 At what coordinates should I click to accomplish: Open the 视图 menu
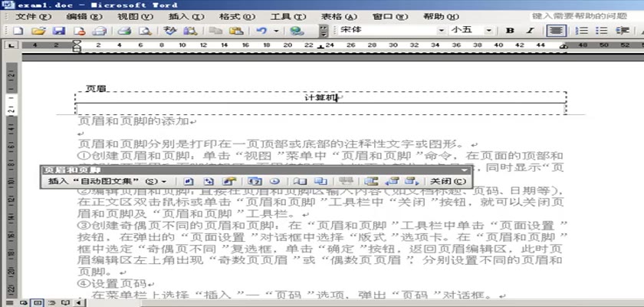click(135, 17)
